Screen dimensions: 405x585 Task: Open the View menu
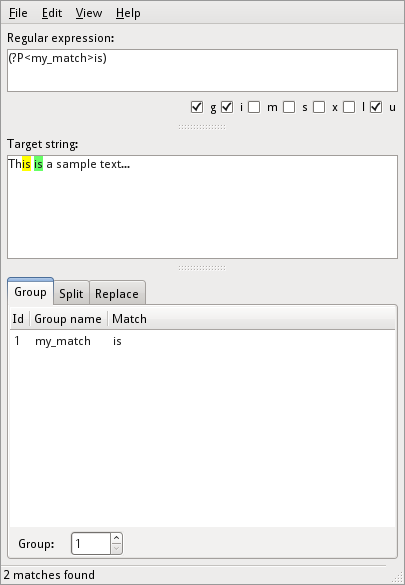(x=89, y=13)
